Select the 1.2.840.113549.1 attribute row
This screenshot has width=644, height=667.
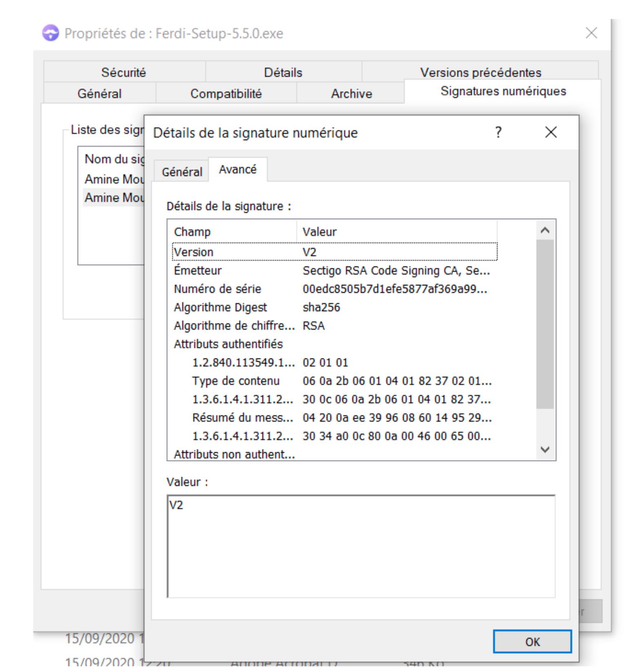pyautogui.click(x=335, y=362)
